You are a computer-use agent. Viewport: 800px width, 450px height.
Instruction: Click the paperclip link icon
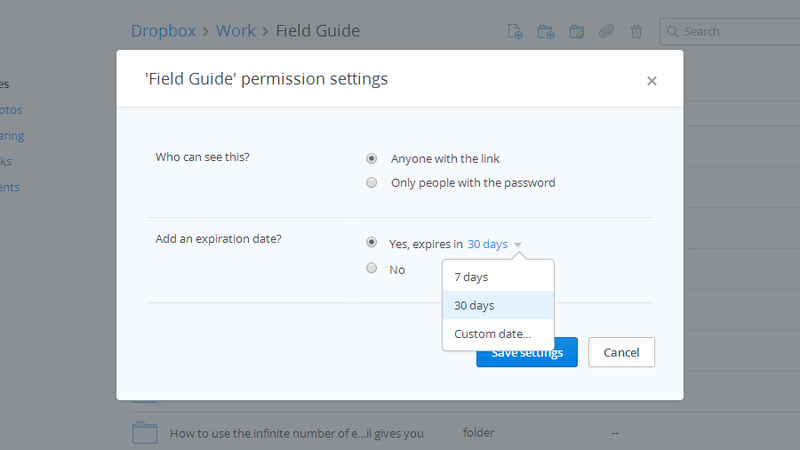607,32
